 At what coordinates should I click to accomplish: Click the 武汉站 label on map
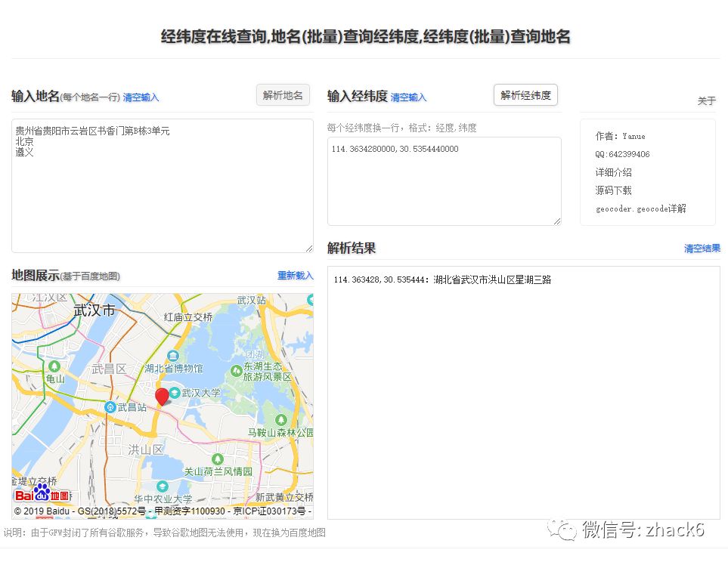251,300
